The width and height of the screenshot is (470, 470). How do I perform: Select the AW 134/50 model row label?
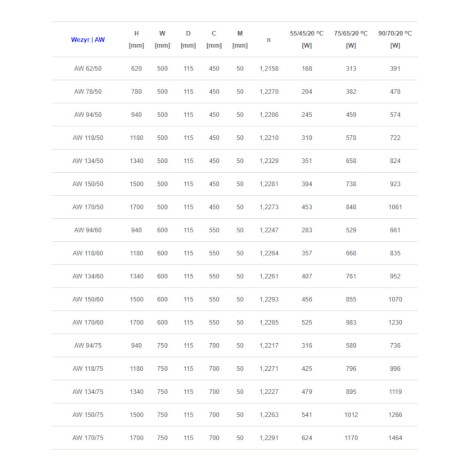tap(88, 161)
